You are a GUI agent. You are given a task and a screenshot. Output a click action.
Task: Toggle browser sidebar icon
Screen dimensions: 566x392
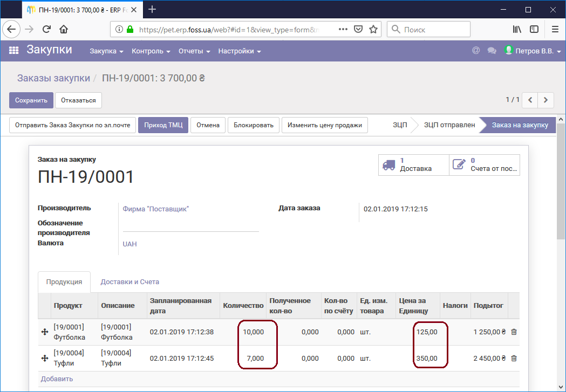click(534, 29)
